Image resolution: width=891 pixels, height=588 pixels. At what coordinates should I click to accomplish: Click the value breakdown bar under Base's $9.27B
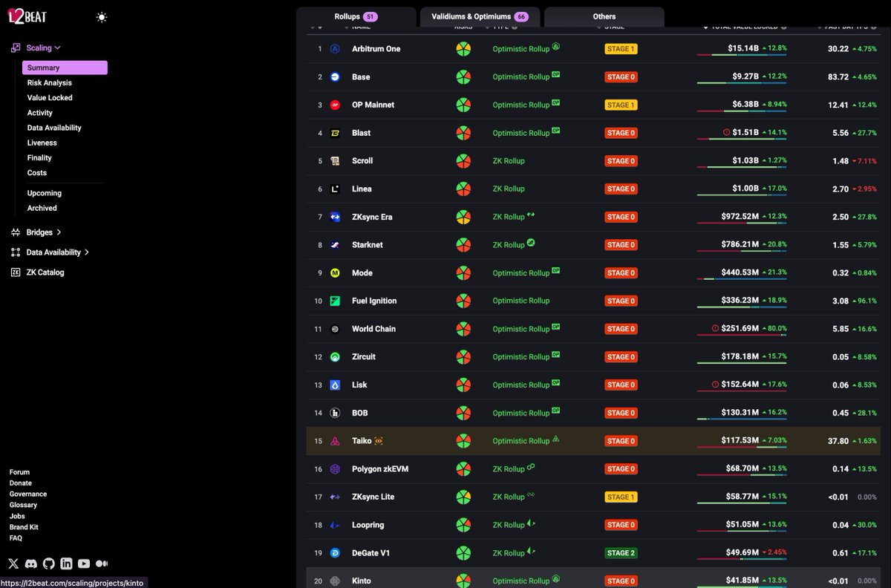[x=742, y=85]
